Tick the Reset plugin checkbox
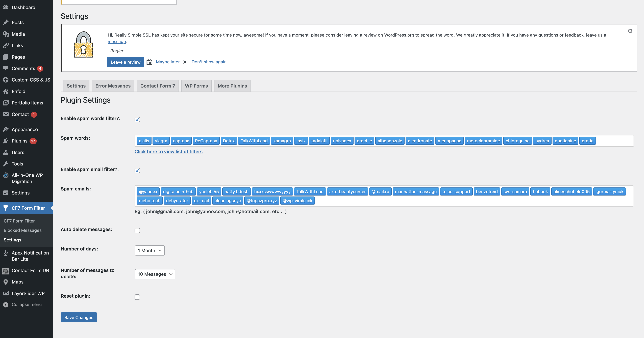Screen dimensions: 644x338 coord(137,297)
